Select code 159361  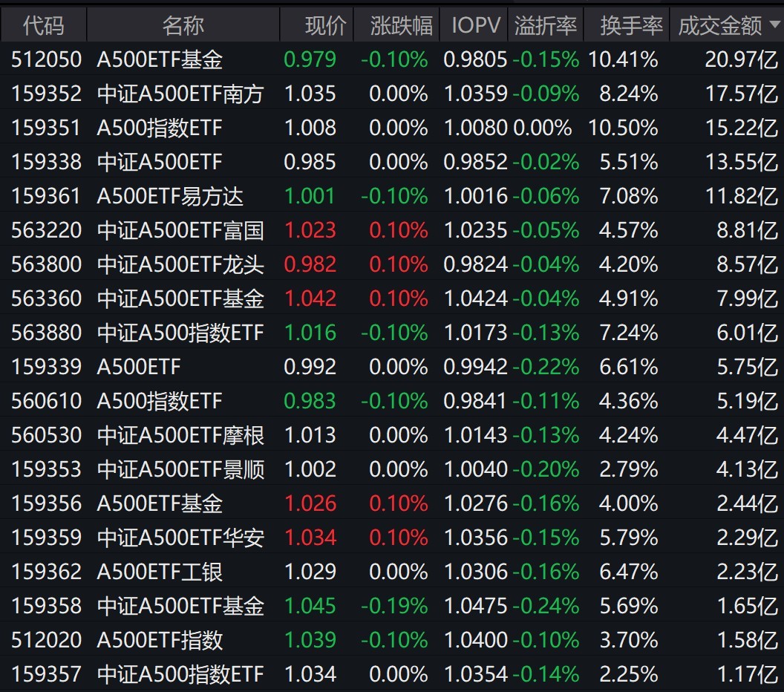click(46, 196)
